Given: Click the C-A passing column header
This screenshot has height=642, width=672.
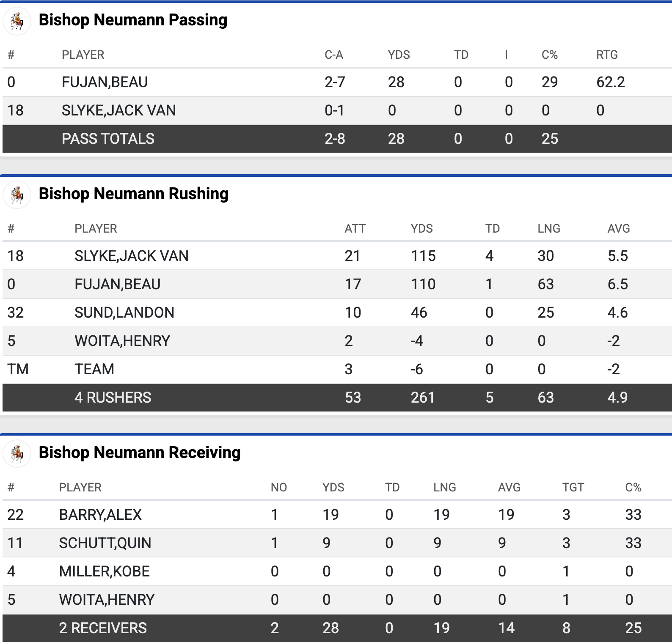Looking at the screenshot, I should pyautogui.click(x=333, y=55).
